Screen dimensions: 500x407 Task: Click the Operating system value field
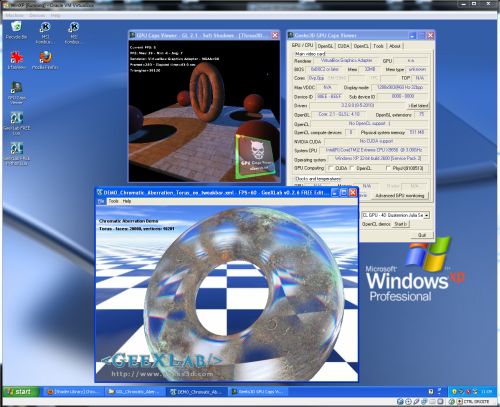(x=378, y=159)
